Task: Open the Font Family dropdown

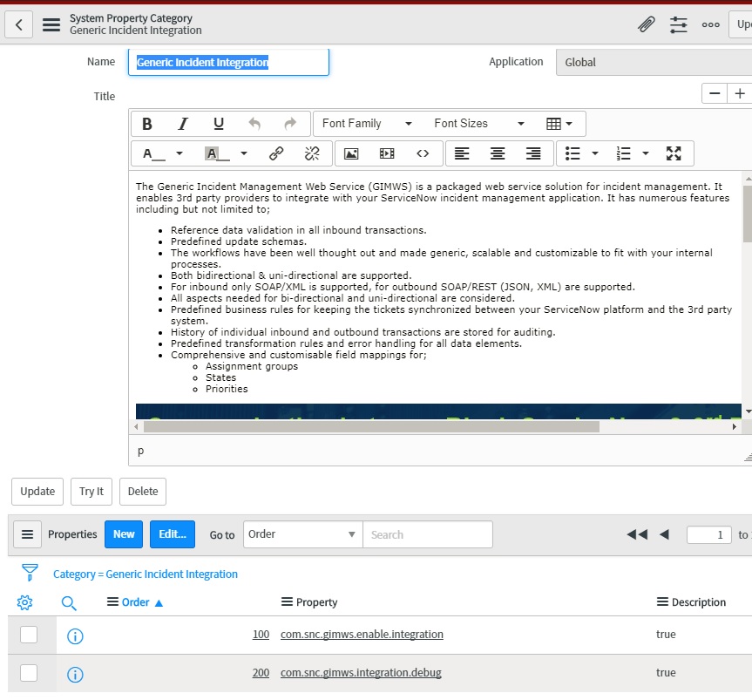Action: point(367,124)
